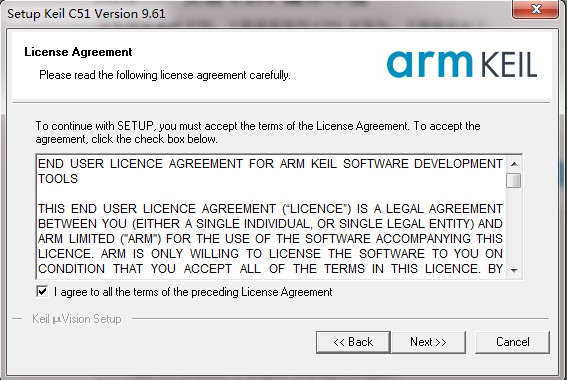Click the scrollbar thumb in the license box

pos(514,180)
